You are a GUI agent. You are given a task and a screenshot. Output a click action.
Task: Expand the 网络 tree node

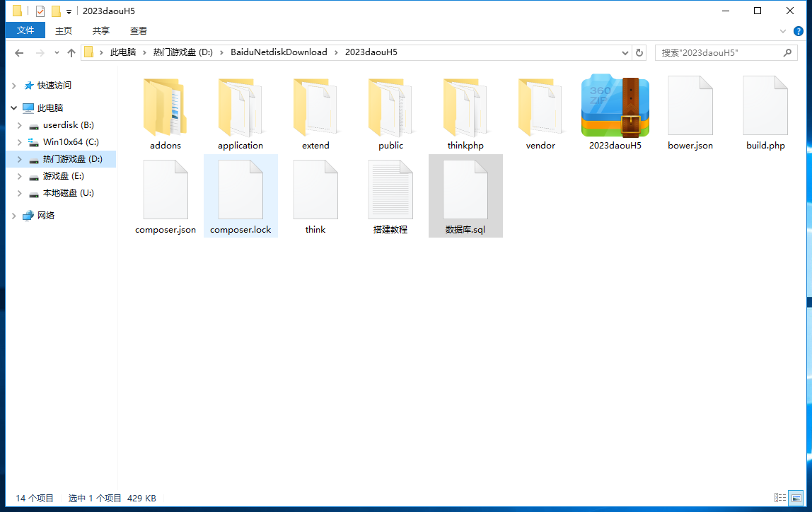tap(13, 216)
